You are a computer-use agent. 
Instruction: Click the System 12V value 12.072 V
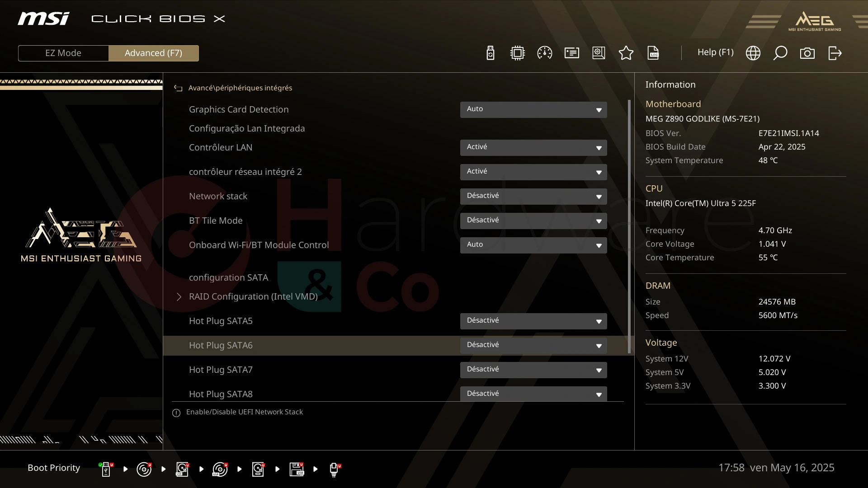point(774,359)
